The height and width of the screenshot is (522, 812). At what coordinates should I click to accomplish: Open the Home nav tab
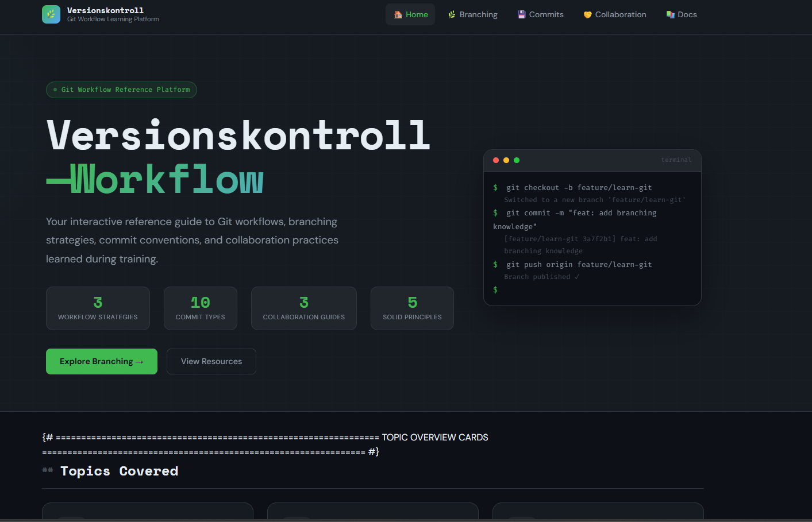(x=410, y=14)
